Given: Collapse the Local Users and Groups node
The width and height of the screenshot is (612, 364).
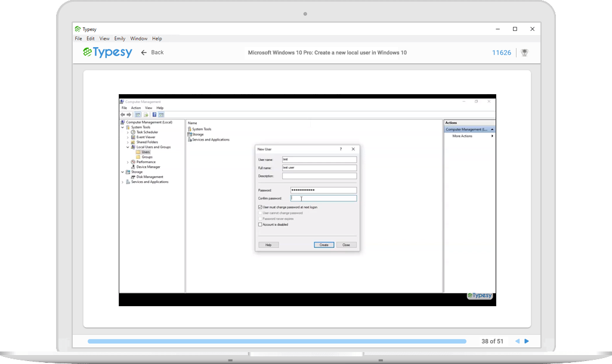Looking at the screenshot, I should pos(128,147).
